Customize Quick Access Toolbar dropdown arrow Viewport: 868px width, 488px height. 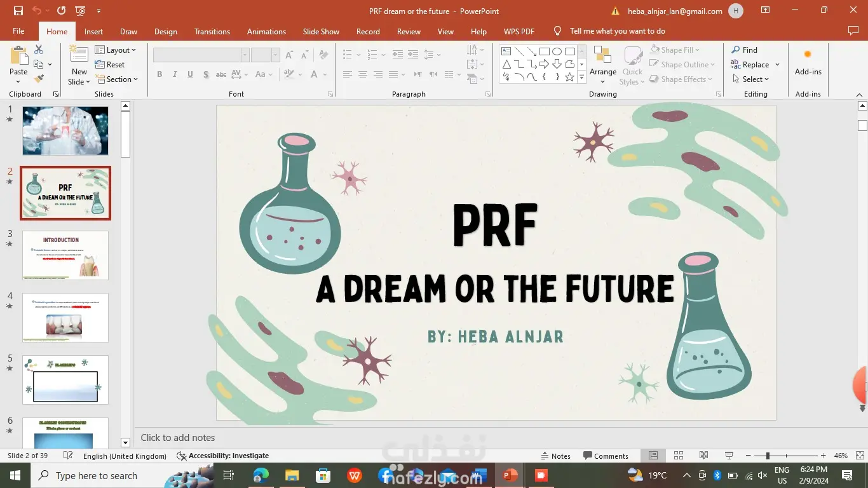point(98,11)
